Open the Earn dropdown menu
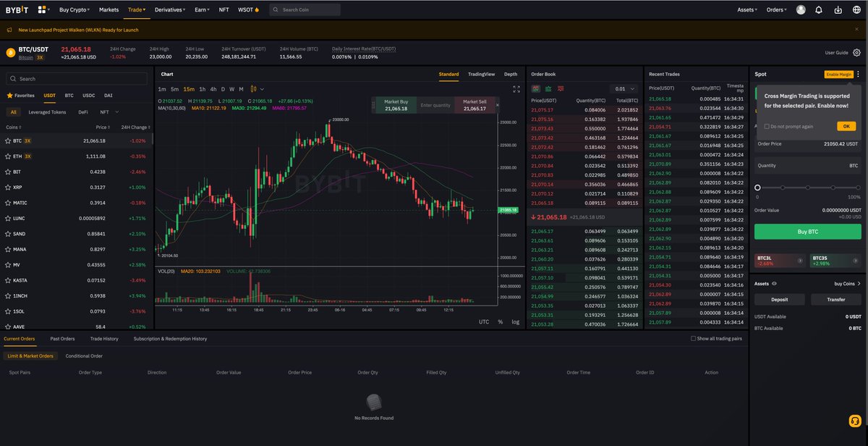The width and height of the screenshot is (868, 446). pyautogui.click(x=202, y=10)
